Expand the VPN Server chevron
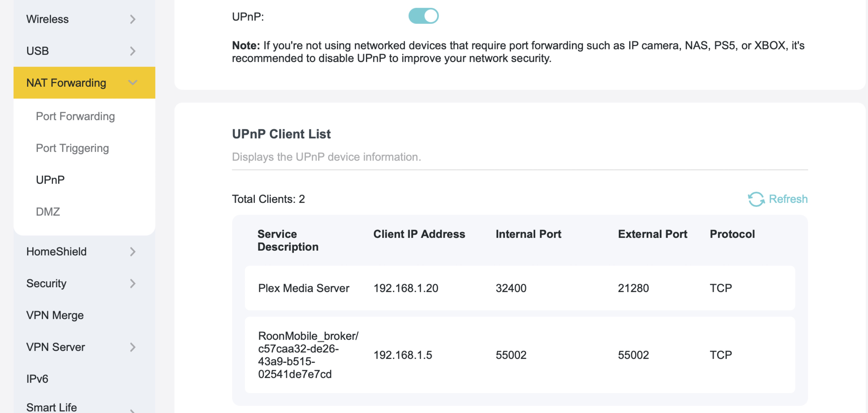Image resolution: width=868 pixels, height=413 pixels. click(133, 347)
